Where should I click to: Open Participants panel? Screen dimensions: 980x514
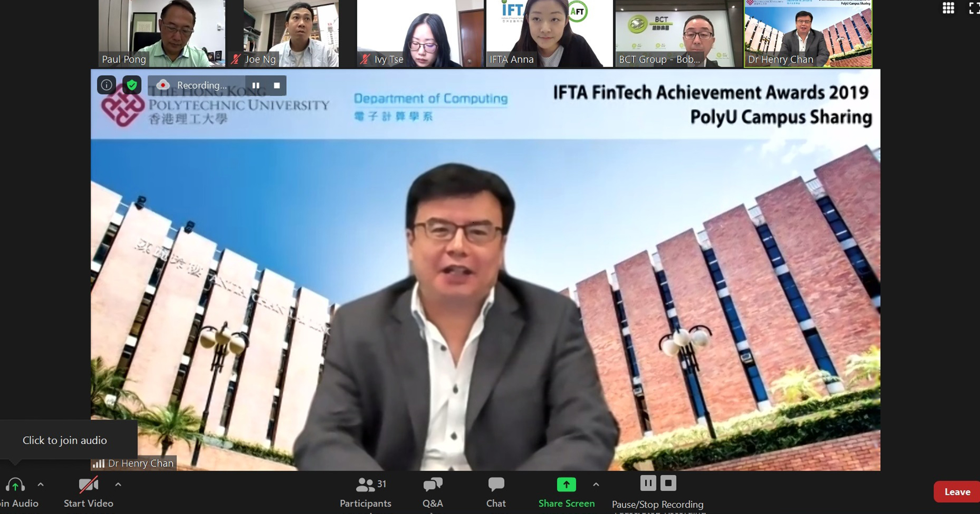(x=366, y=492)
